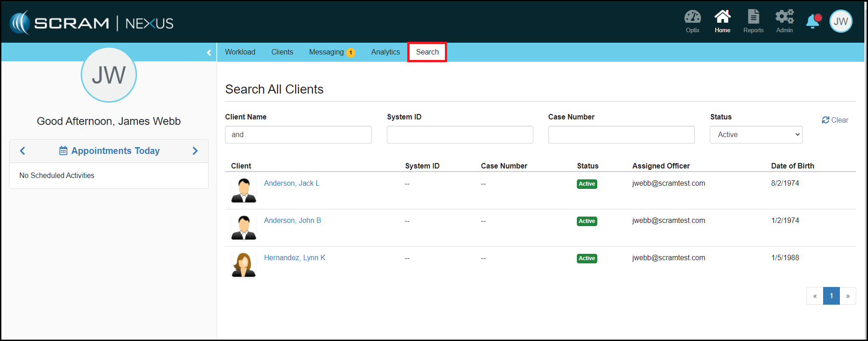The image size is (868, 341).
Task: Open client Hernandez, Lynn K
Action: [294, 258]
